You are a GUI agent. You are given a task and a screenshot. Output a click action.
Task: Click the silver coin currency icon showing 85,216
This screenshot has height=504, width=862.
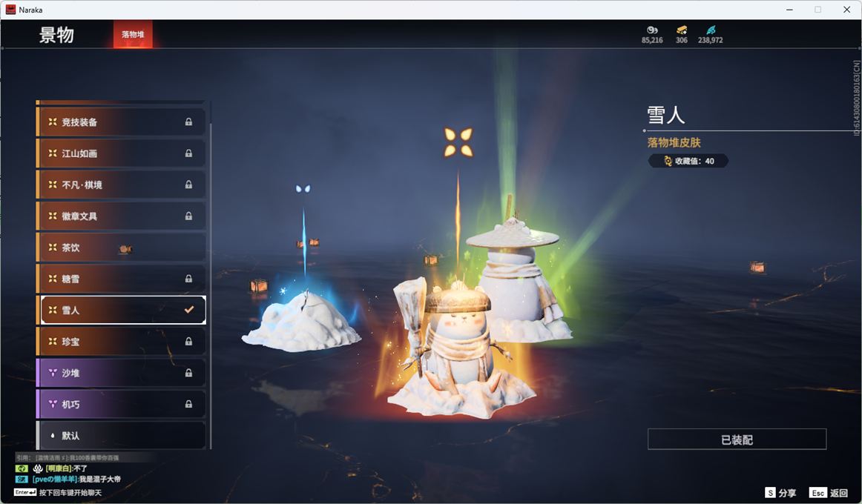[652, 30]
